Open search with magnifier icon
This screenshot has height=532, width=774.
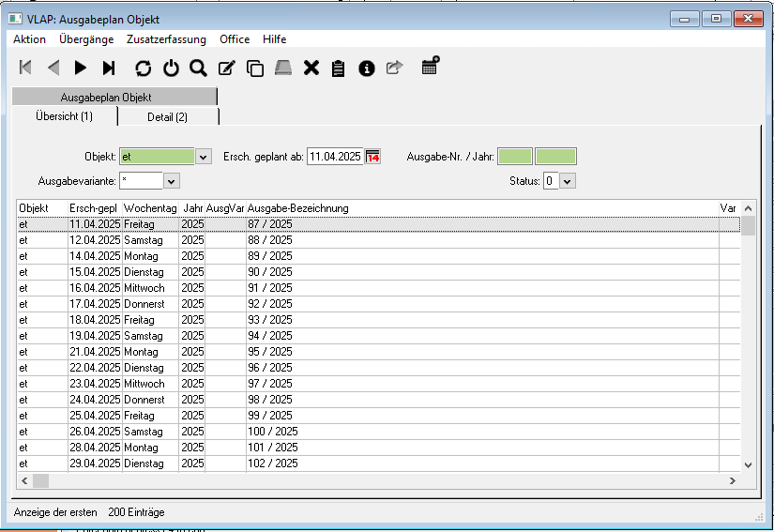tap(198, 68)
